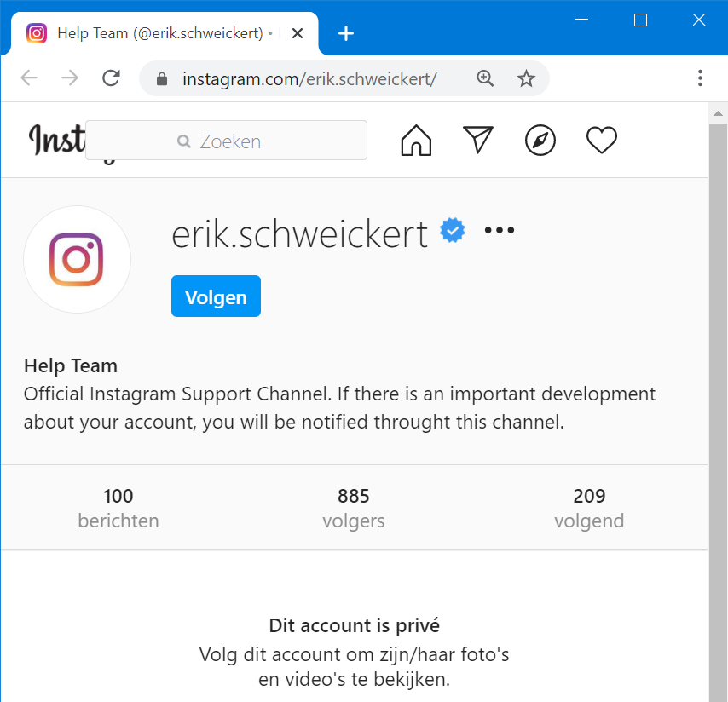
Task: Show activity notifications heart icon
Action: (x=602, y=140)
